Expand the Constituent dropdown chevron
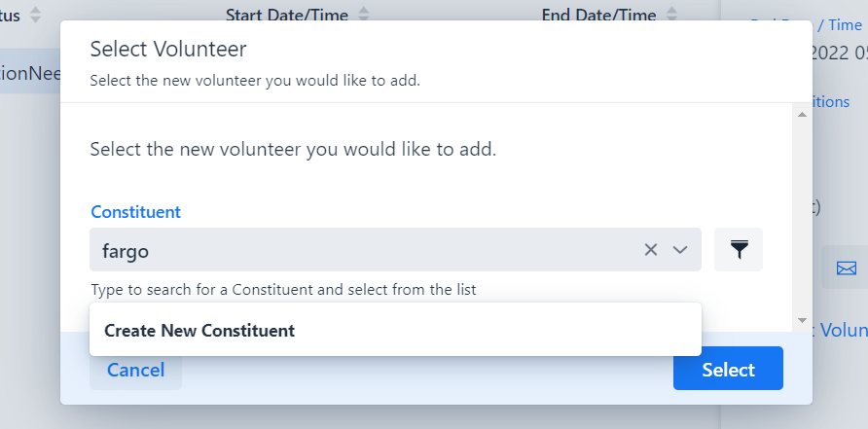The image size is (868, 429). tap(680, 250)
